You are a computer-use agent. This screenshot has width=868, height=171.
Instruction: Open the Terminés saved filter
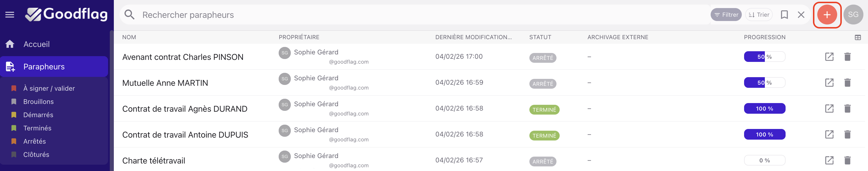coord(37,128)
